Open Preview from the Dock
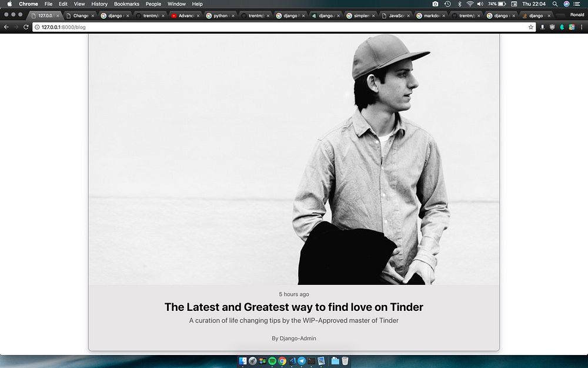The height and width of the screenshot is (368, 588). coord(322,361)
